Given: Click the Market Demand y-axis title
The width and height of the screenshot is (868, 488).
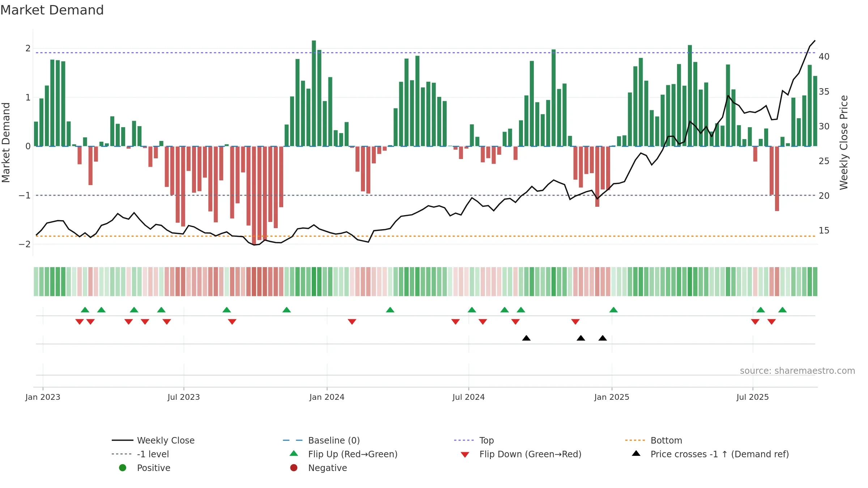Looking at the screenshot, I should tap(6, 142).
